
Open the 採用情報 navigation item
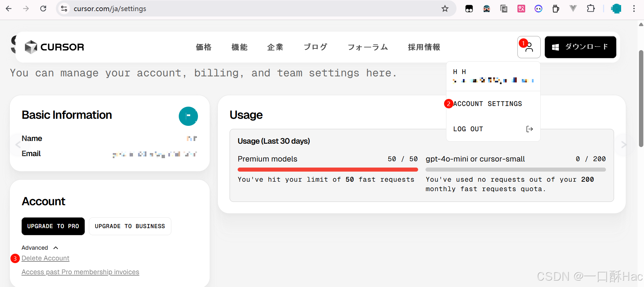424,47
